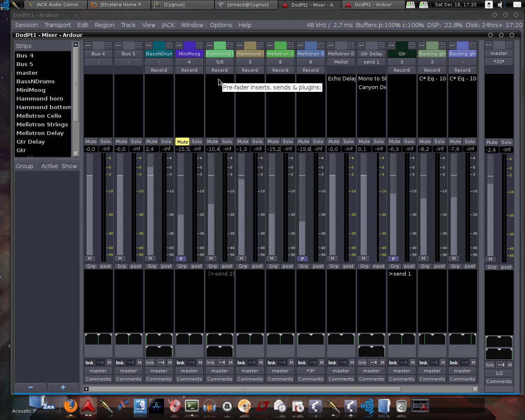Hide the Bus 5 strip via its X icon
The height and width of the screenshot is (420, 525).
coord(139,45)
